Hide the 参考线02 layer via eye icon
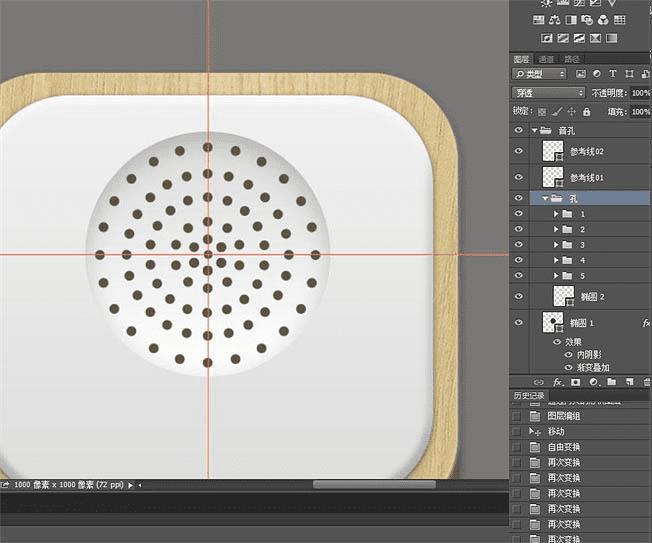Image resolution: width=652 pixels, height=543 pixels. pyautogui.click(x=518, y=151)
